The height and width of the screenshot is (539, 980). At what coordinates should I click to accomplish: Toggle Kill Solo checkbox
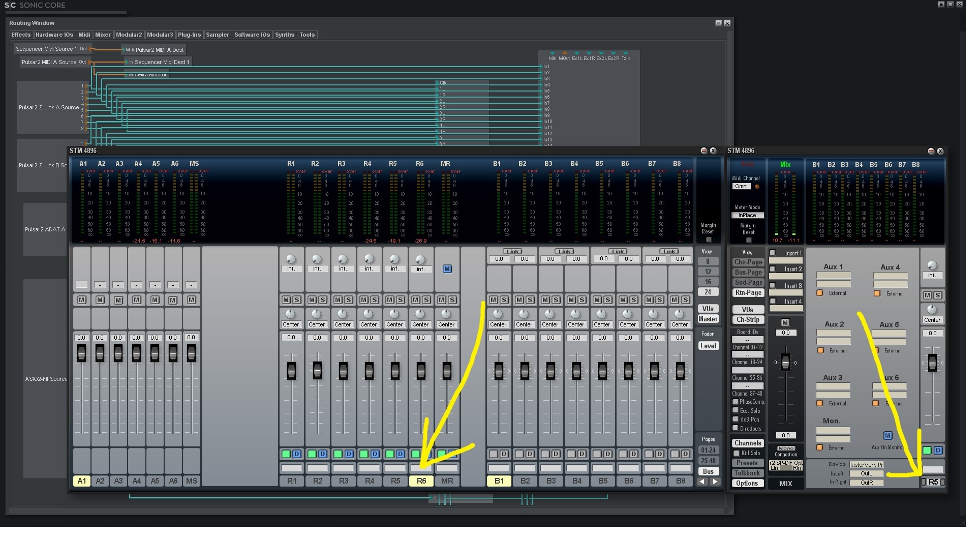[736, 453]
